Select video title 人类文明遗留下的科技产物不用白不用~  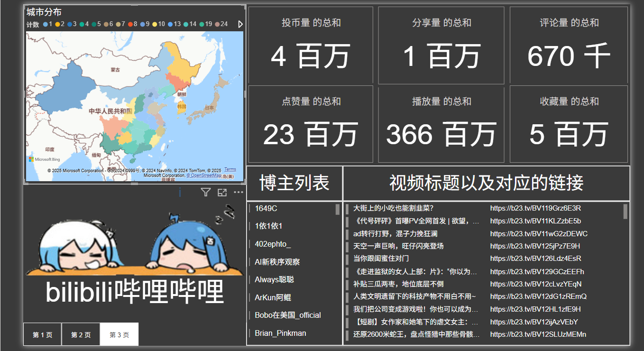coord(414,296)
